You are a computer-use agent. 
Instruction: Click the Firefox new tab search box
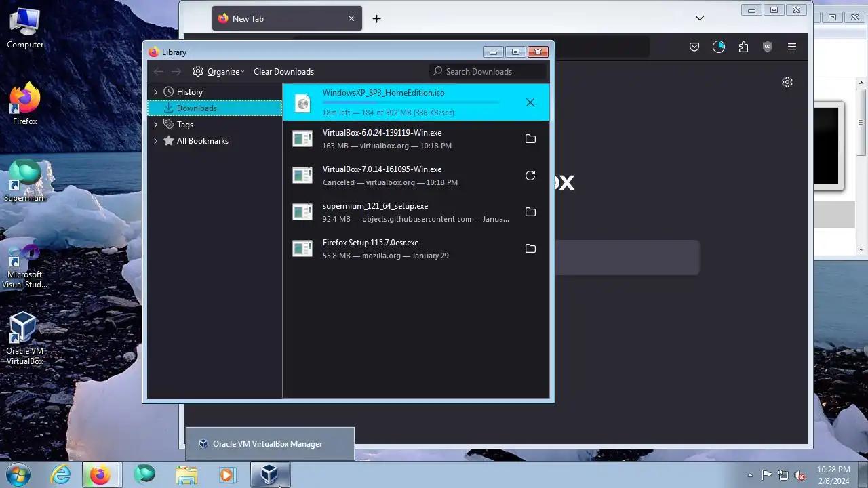pyautogui.click(x=627, y=258)
